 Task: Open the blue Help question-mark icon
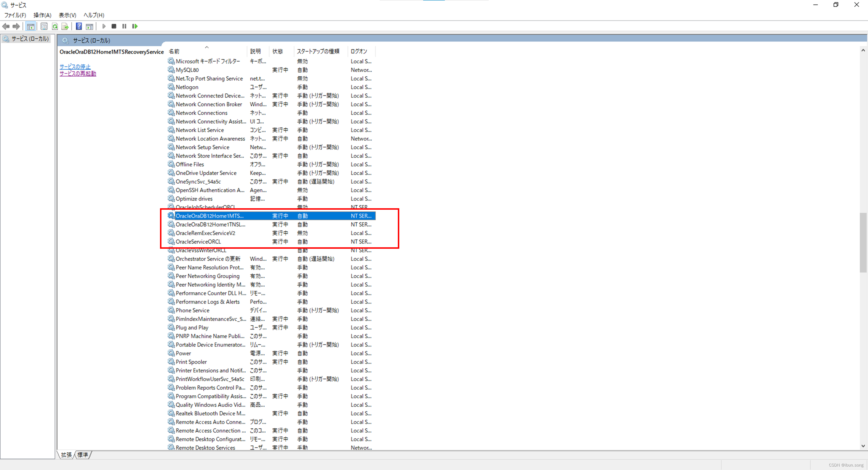(x=79, y=26)
